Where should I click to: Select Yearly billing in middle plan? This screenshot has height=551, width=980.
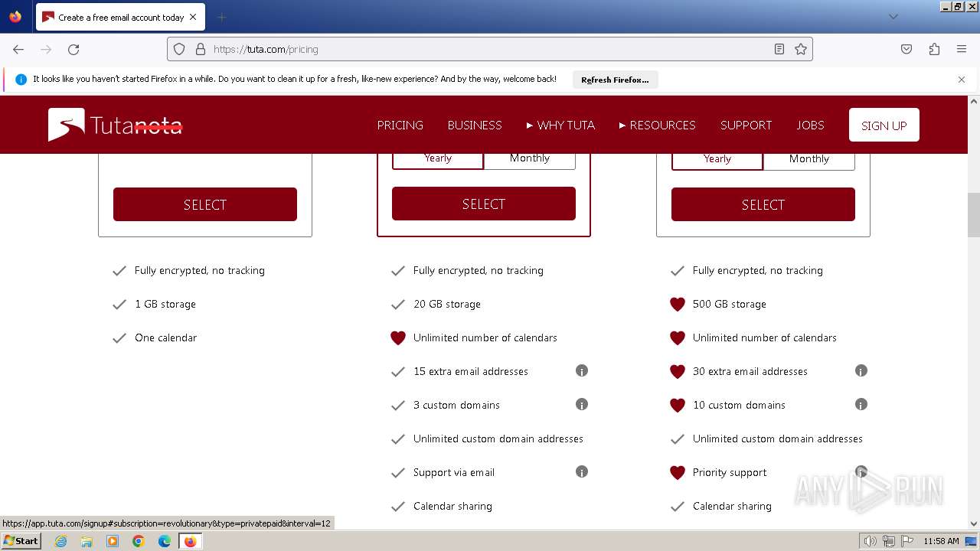point(438,158)
